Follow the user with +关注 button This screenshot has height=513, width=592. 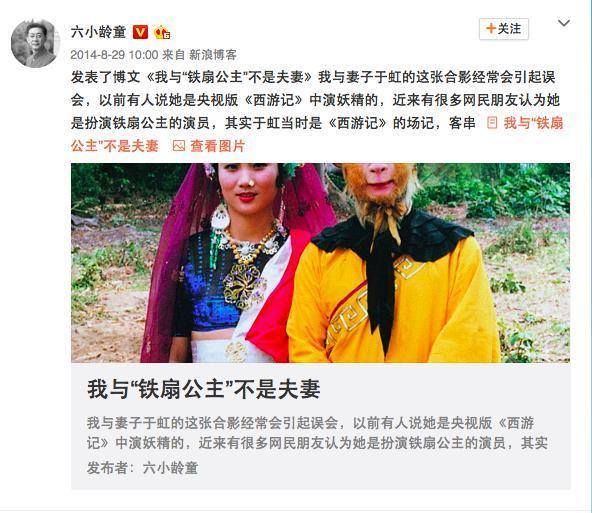(x=504, y=29)
